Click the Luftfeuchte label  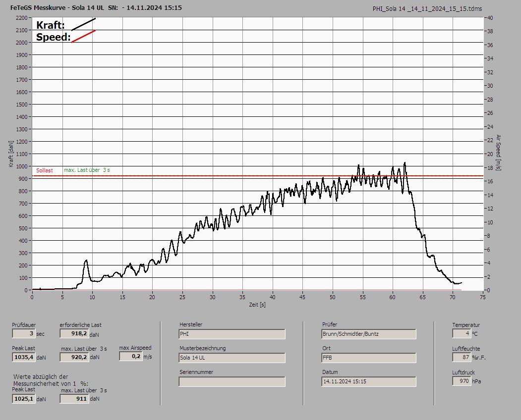[466, 349]
